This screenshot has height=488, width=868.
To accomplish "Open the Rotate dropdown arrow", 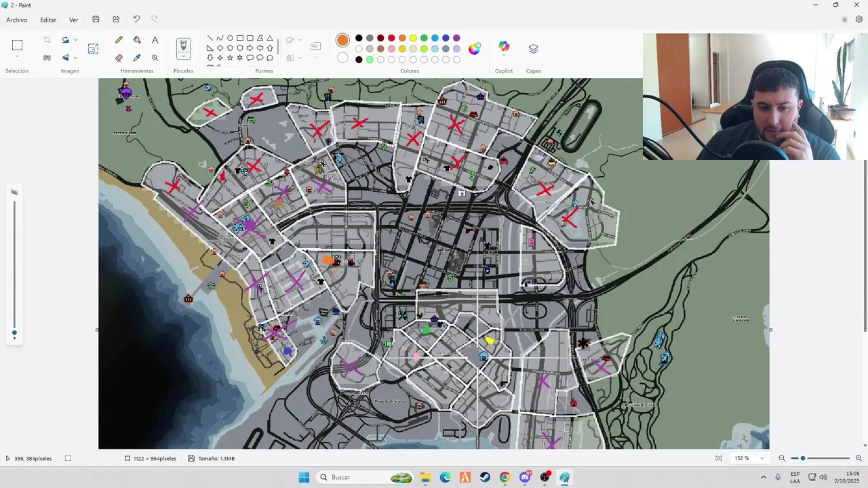I will [x=75, y=40].
